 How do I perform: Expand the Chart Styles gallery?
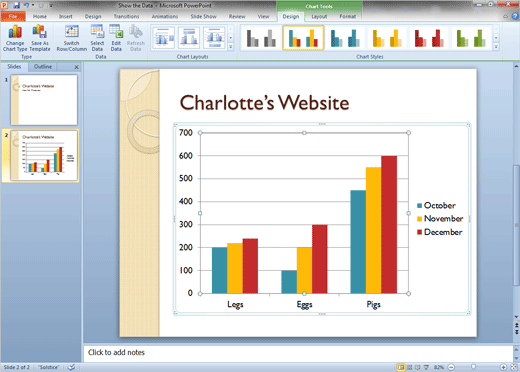point(496,47)
